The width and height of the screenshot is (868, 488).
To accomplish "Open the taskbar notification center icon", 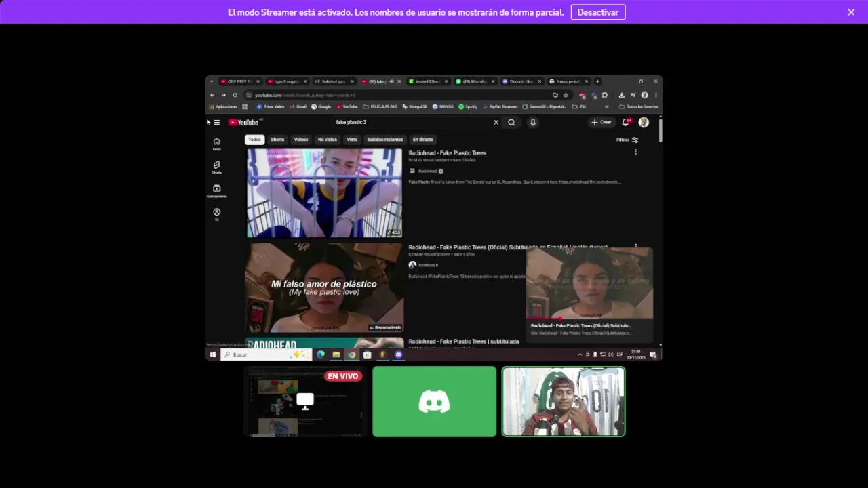I will point(653,354).
